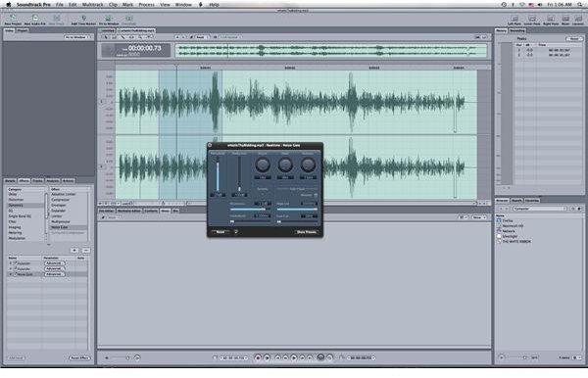
Task: Open the File menu
Action: point(59,5)
